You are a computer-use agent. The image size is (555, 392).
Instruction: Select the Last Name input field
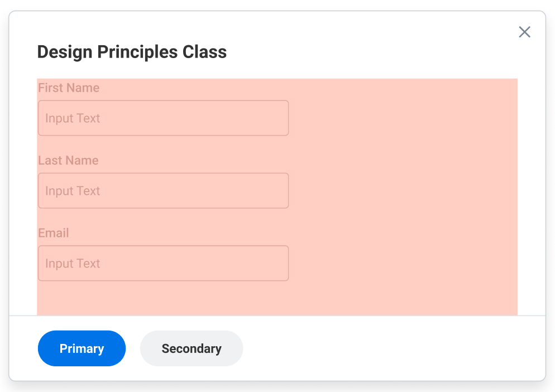[x=163, y=191]
